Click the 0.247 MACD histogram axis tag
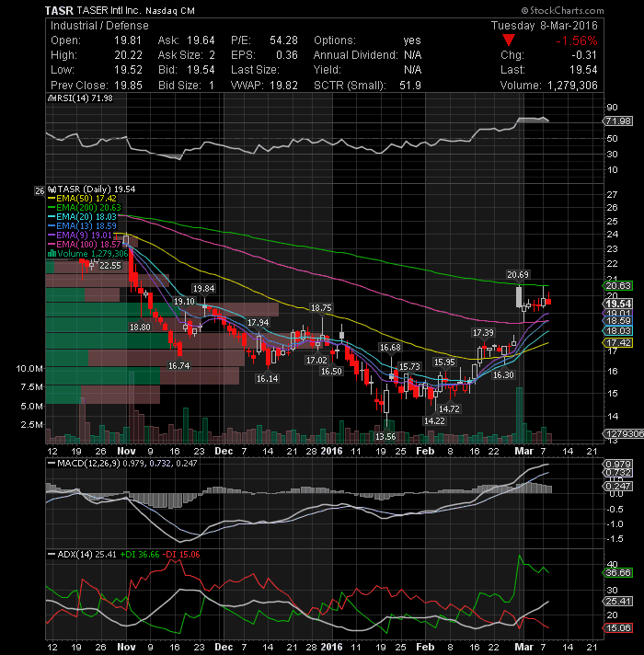Screen dimensions: 644x655 point(618,487)
